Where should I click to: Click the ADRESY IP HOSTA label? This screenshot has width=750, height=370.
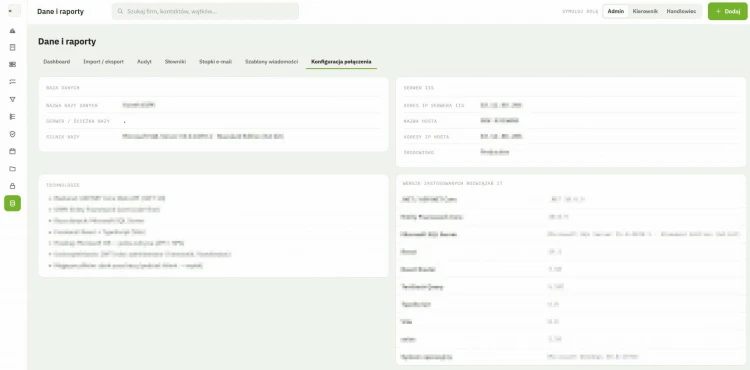click(x=426, y=137)
